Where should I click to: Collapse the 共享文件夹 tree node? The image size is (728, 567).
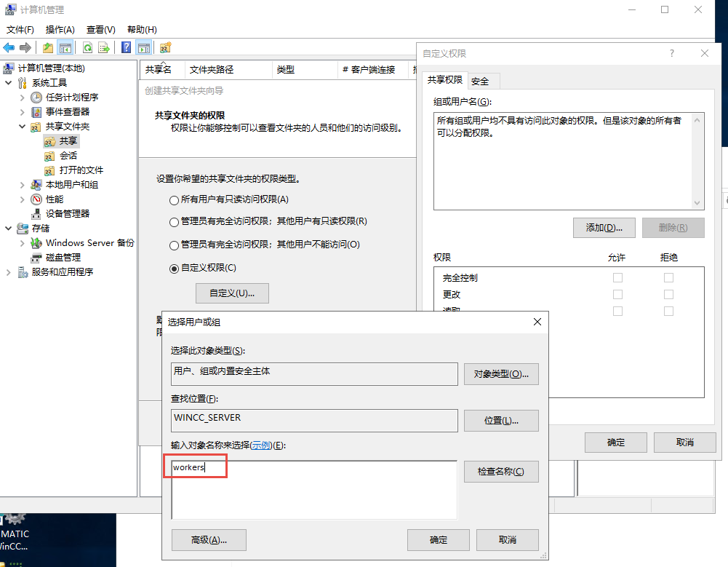pyautogui.click(x=23, y=126)
